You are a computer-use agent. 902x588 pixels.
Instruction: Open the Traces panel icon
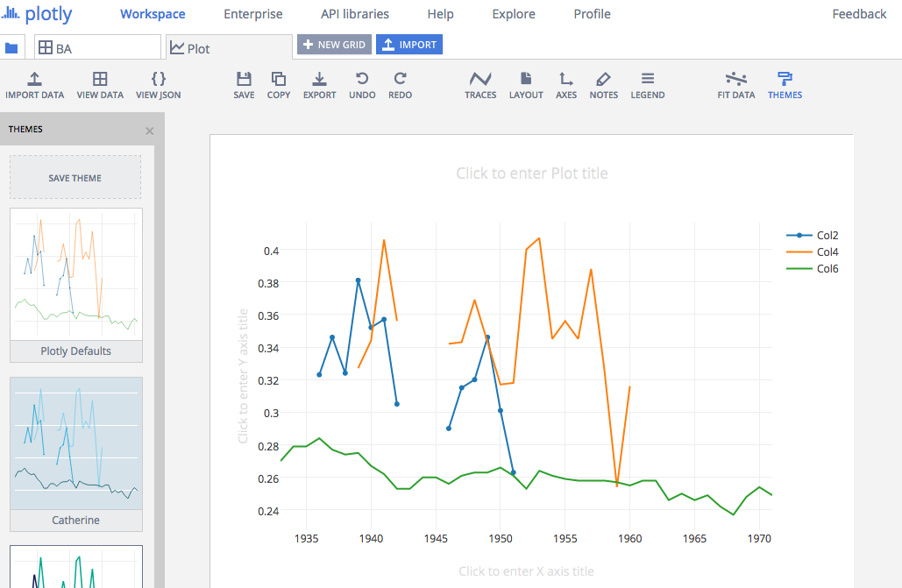(480, 79)
